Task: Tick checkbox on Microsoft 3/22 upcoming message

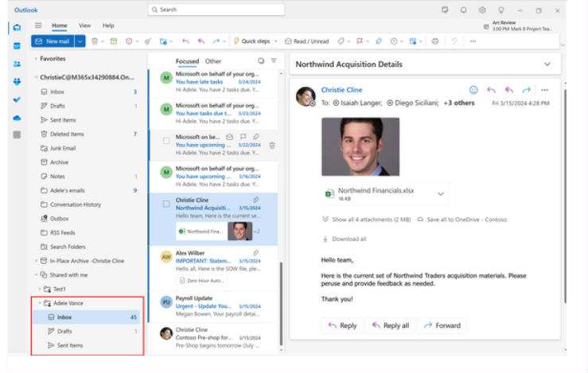Action: tap(166, 141)
